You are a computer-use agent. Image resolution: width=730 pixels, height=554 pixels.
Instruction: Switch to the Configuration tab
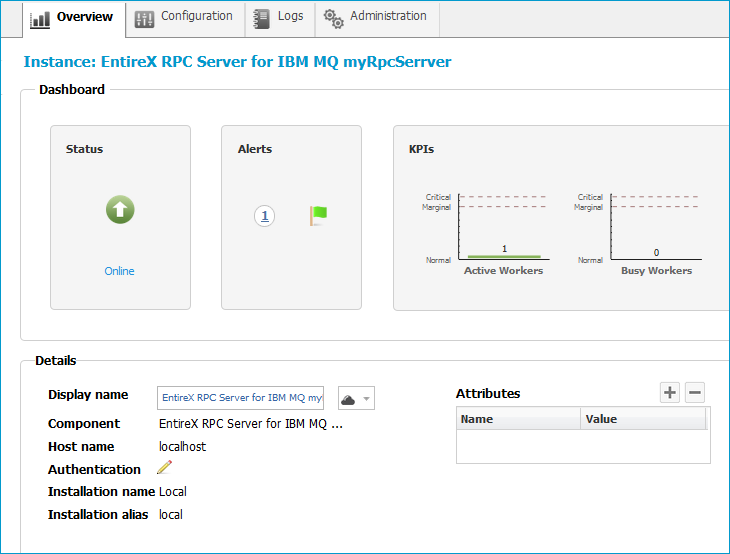pos(184,18)
